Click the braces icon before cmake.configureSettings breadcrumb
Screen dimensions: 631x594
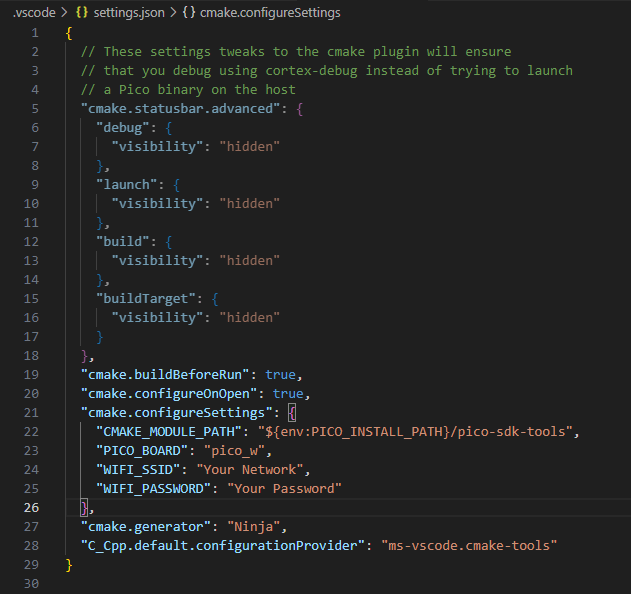[189, 13]
